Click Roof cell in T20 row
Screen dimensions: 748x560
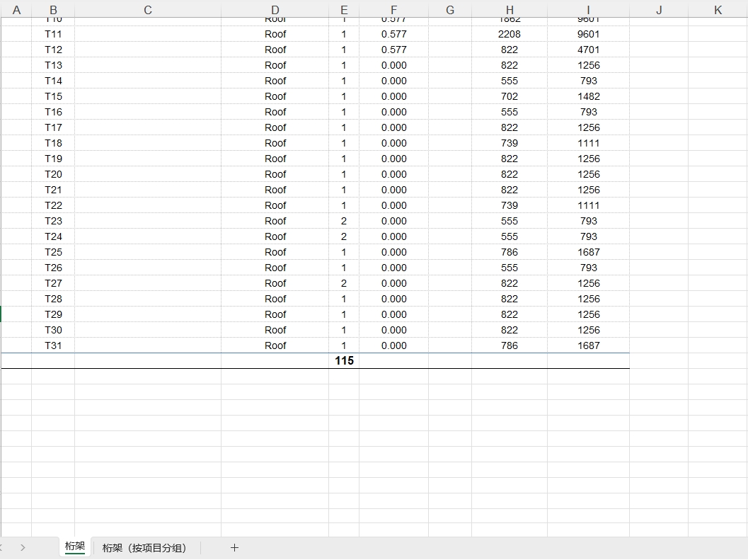[275, 174]
